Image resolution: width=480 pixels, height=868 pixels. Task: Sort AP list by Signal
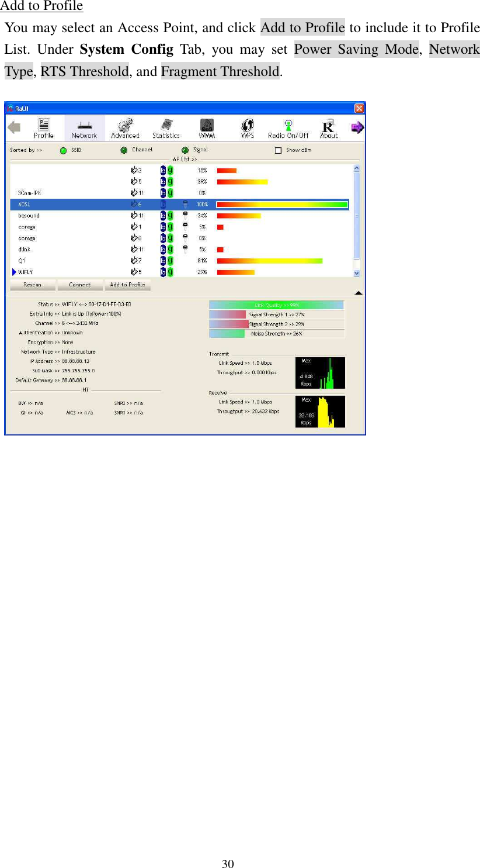[x=193, y=150]
